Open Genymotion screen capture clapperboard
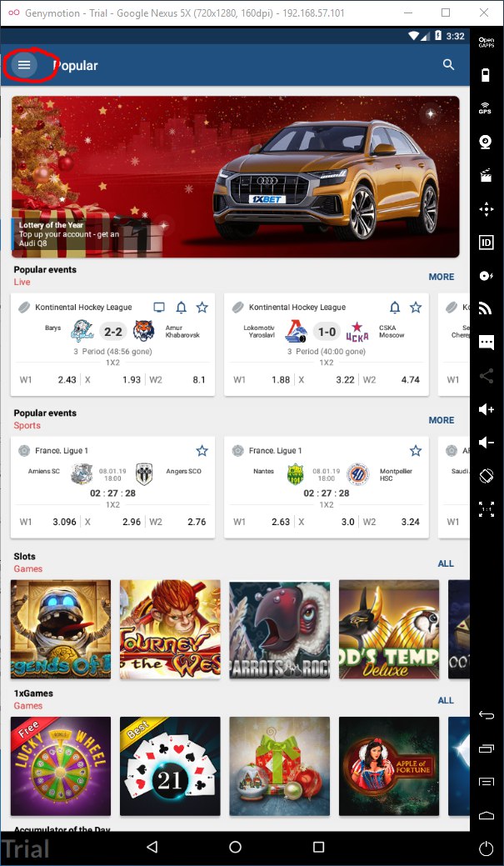The width and height of the screenshot is (504, 866). coord(486,176)
